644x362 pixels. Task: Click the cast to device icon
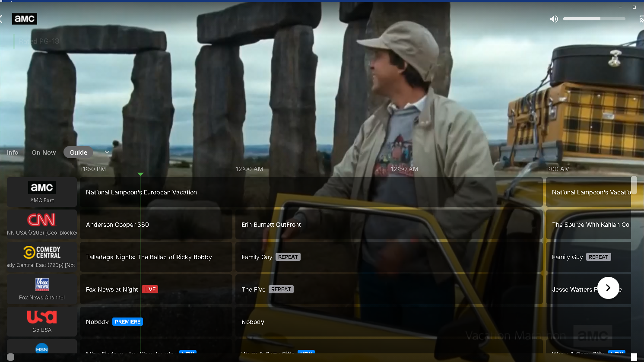[641, 19]
